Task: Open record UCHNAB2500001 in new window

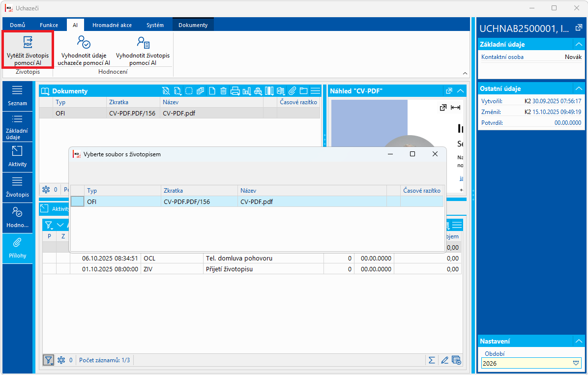Action: pos(579,28)
